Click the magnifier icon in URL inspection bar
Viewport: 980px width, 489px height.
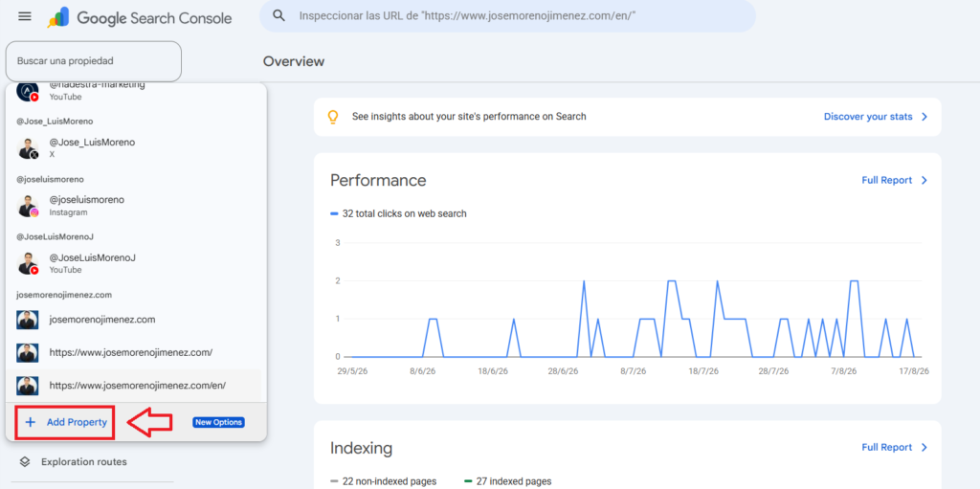(279, 15)
